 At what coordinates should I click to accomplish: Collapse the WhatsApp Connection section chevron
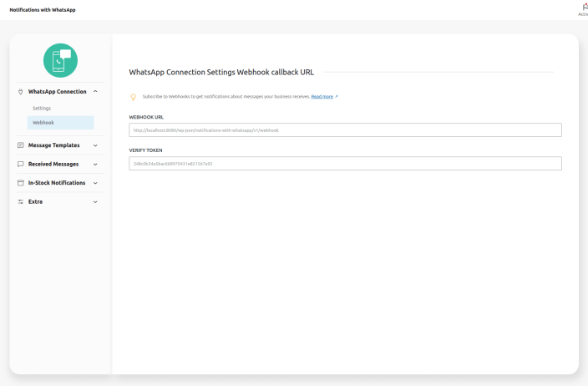(95, 92)
